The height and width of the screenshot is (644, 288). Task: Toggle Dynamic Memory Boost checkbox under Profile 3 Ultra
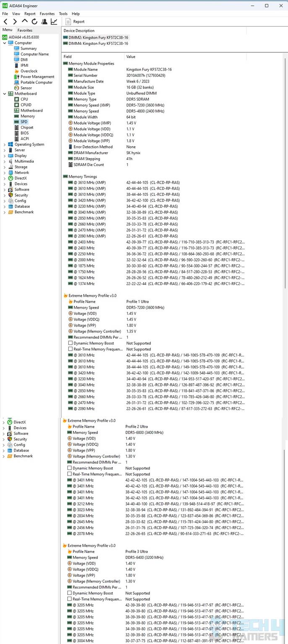point(70,593)
